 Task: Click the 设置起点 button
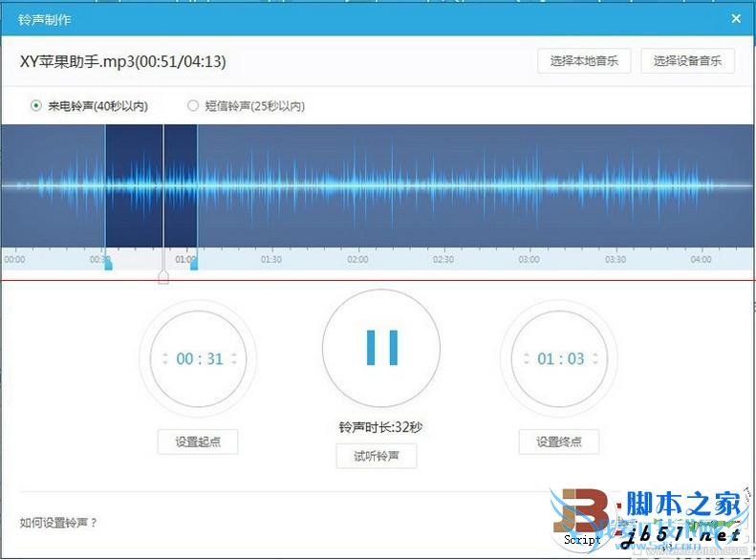198,442
